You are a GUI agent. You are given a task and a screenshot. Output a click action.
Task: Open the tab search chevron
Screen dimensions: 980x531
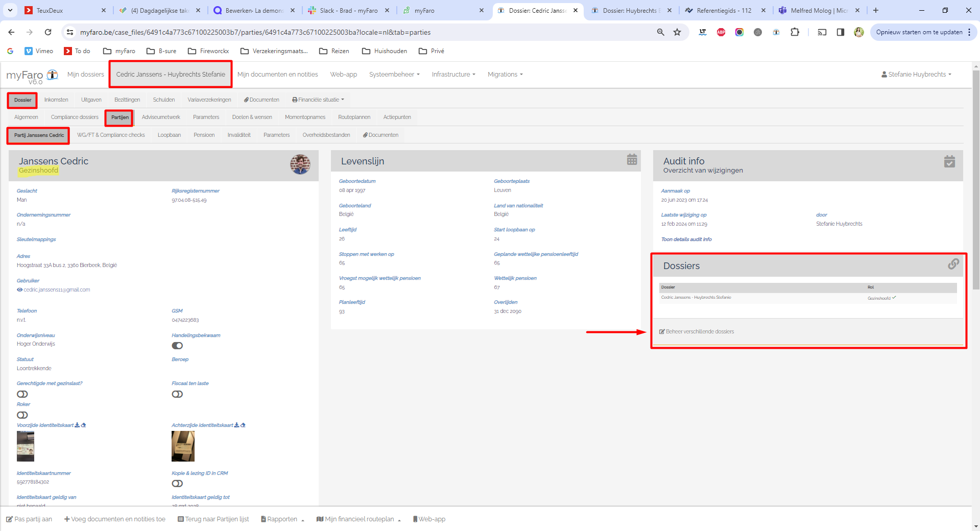pyautogui.click(x=10, y=10)
